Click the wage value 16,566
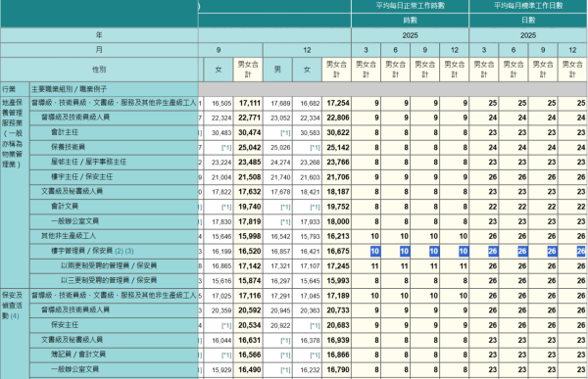588x379 pixels. click(x=249, y=355)
